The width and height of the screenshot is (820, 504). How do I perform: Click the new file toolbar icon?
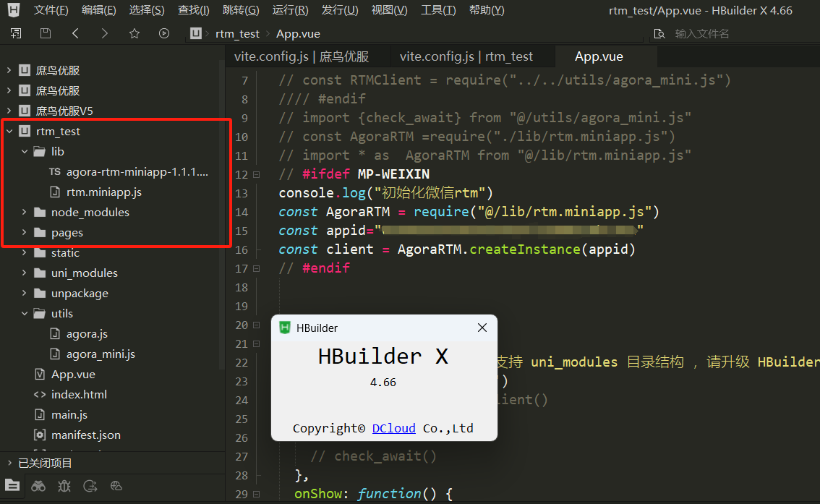(16, 33)
